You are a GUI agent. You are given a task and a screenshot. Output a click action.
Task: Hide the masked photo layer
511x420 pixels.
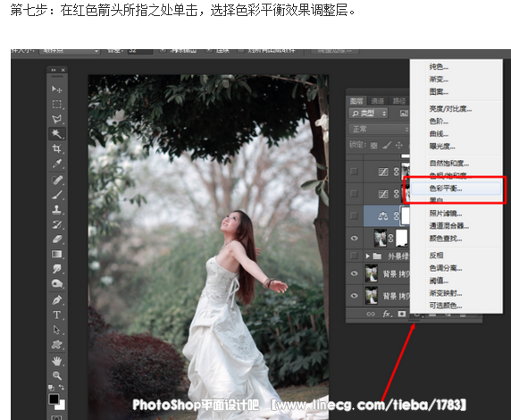(354, 238)
